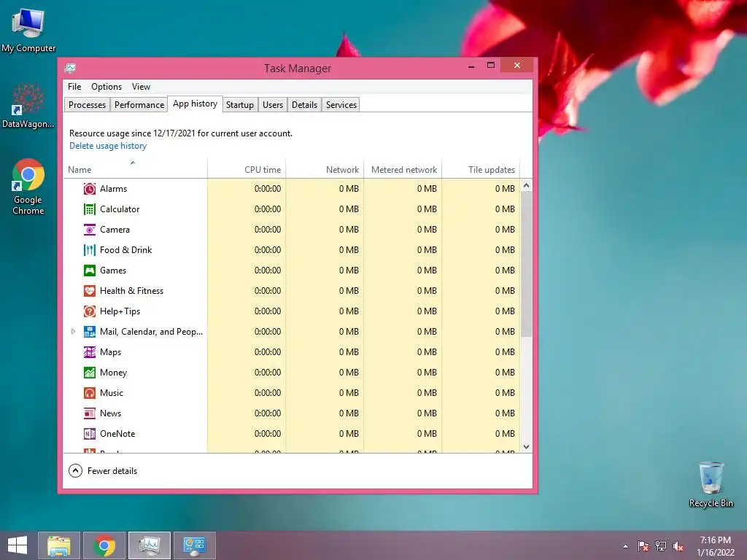This screenshot has width=747, height=560.
Task: Click the Mail, Calendar, and People icon
Action: pyautogui.click(x=90, y=332)
